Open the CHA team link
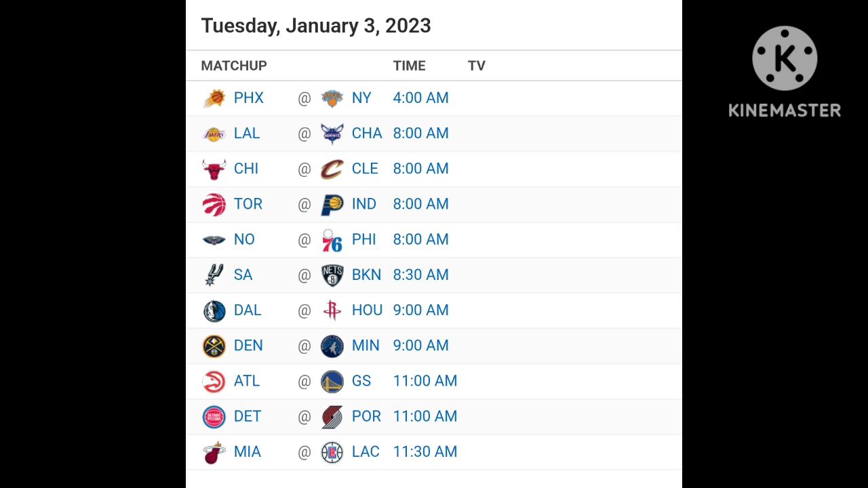Viewport: 868px width, 488px height. [x=367, y=134]
